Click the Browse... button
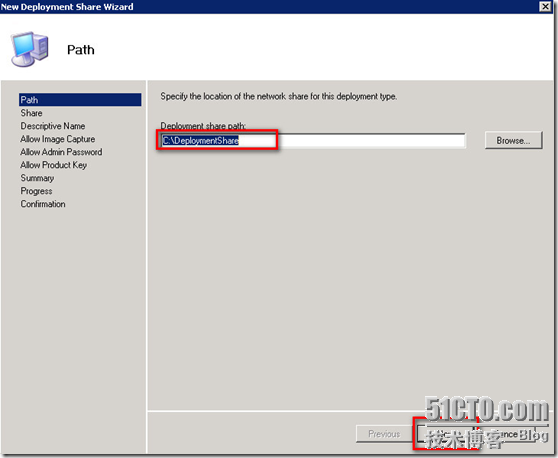This screenshot has height=458, width=558. [513, 140]
